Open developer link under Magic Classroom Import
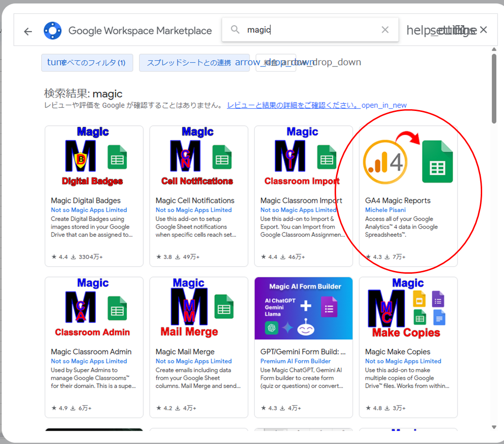504x444 pixels. 299,210
